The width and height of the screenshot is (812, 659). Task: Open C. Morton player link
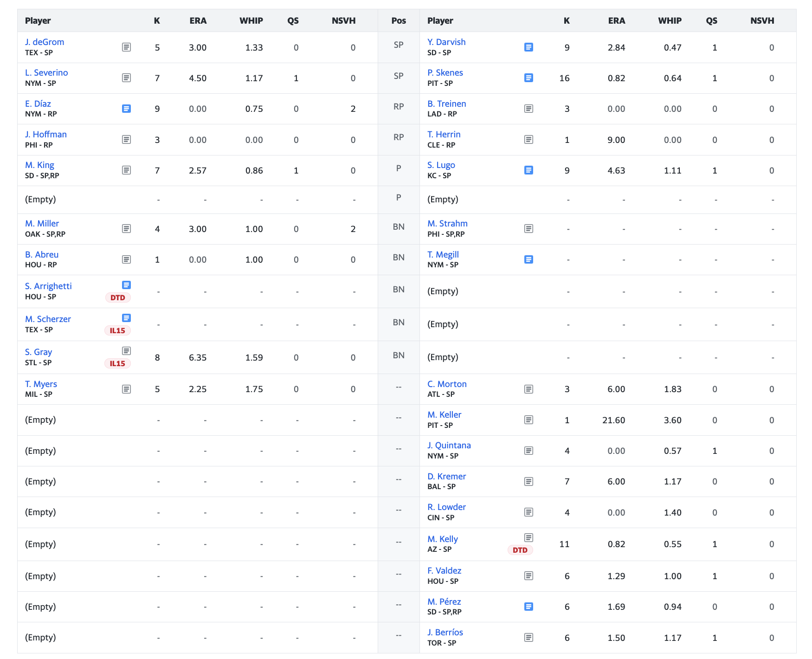click(x=447, y=384)
